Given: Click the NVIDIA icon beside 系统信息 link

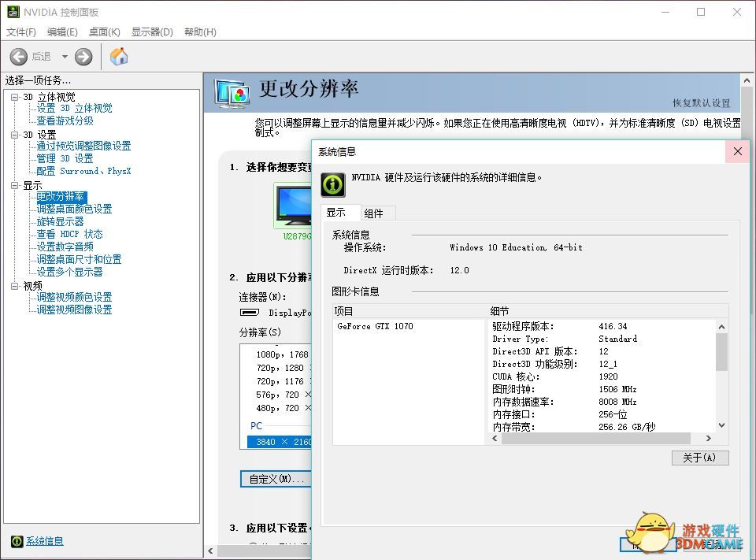Looking at the screenshot, I should tap(17, 541).
